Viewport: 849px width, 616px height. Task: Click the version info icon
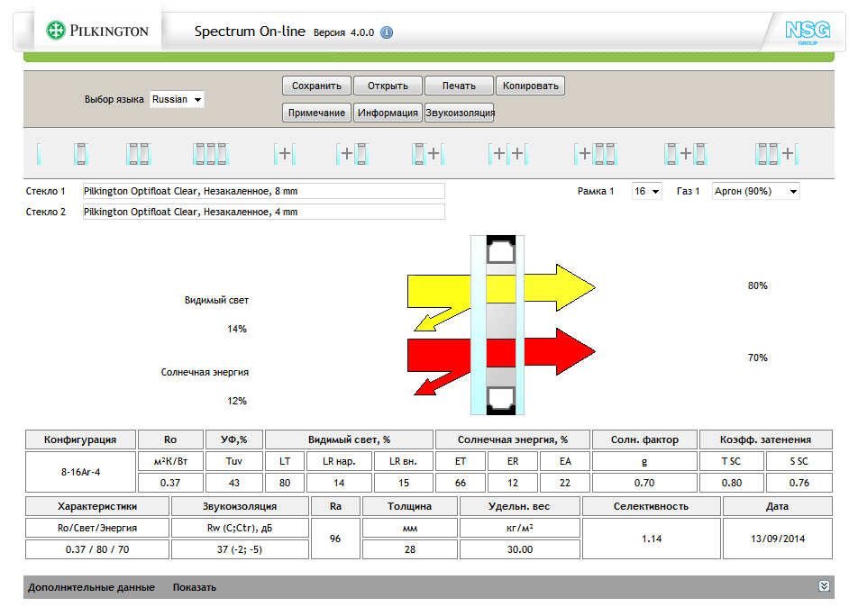pyautogui.click(x=387, y=32)
